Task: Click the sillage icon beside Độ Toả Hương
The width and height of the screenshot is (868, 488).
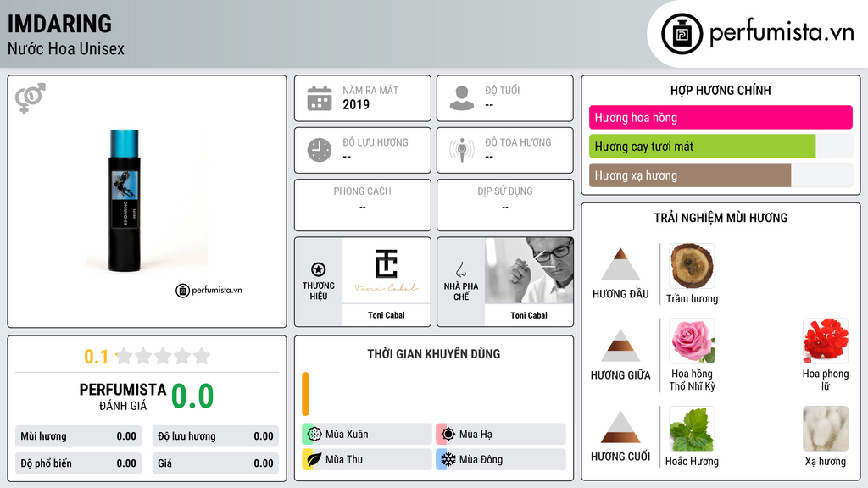Action: click(462, 150)
